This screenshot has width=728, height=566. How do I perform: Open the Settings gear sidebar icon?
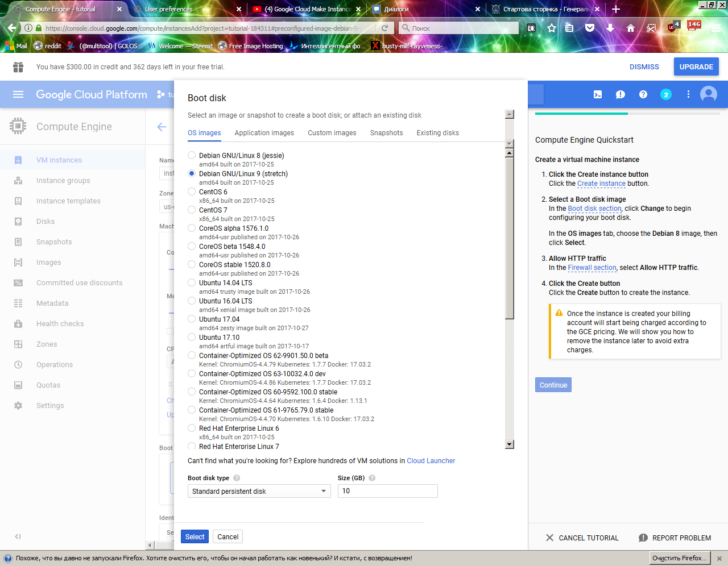coord(18,406)
